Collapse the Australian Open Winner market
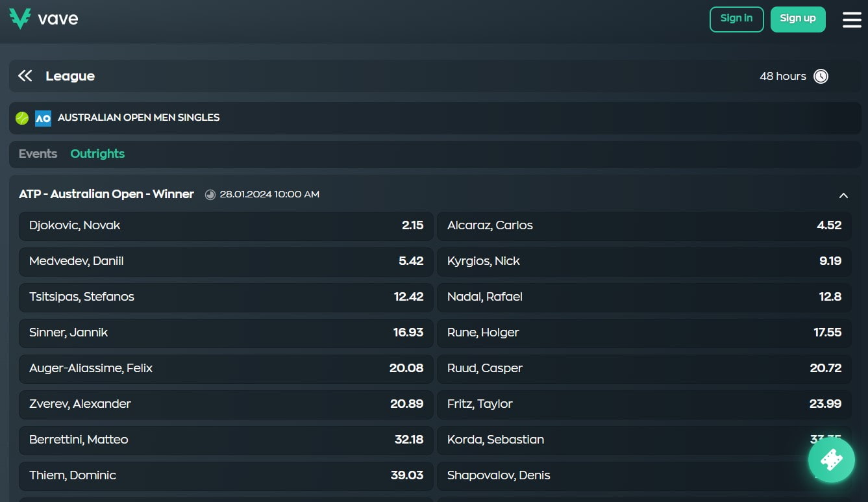This screenshot has height=502, width=868. click(x=843, y=195)
